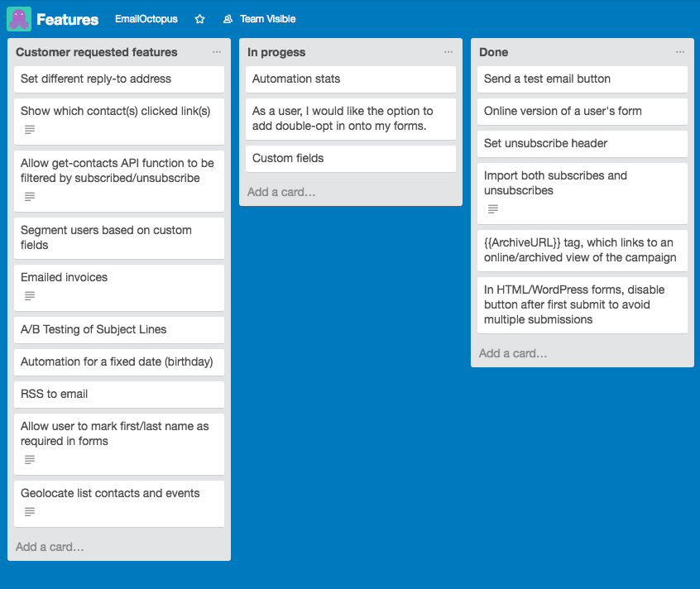
Task: Open Customer requested features list menu
Action: [217, 52]
